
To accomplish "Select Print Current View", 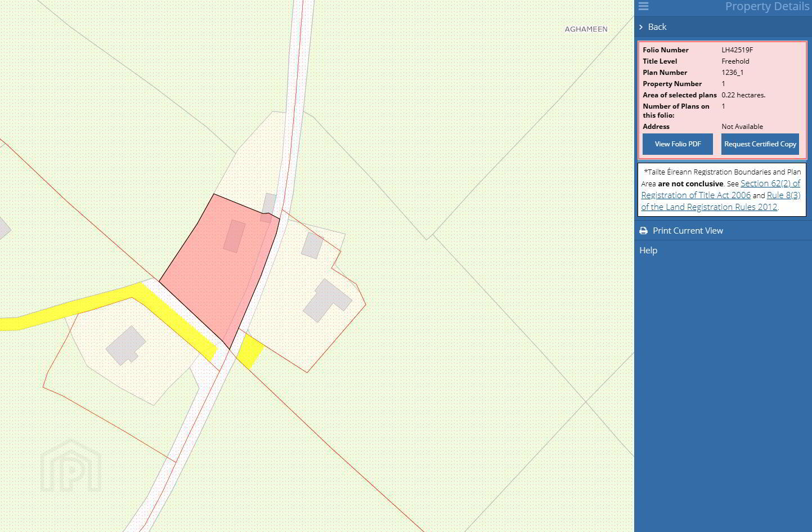I will 688,231.
